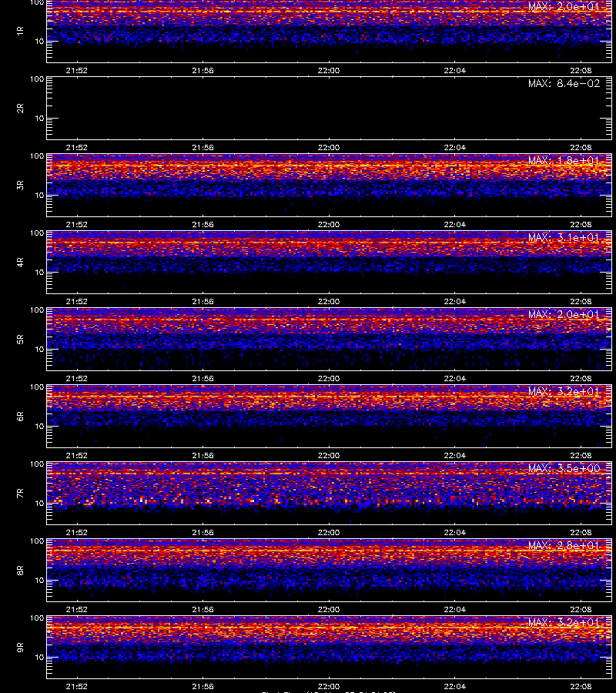Viewport: 616px width, 693px height.
Task: Click the 22:04 tick label below panel 9R
Action: coord(455,686)
